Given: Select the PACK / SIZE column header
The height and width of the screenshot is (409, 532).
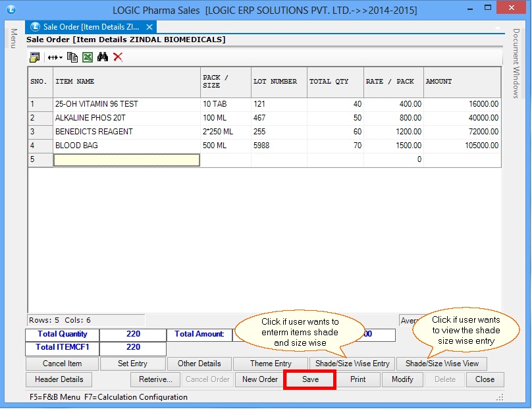Looking at the screenshot, I should tap(226, 82).
